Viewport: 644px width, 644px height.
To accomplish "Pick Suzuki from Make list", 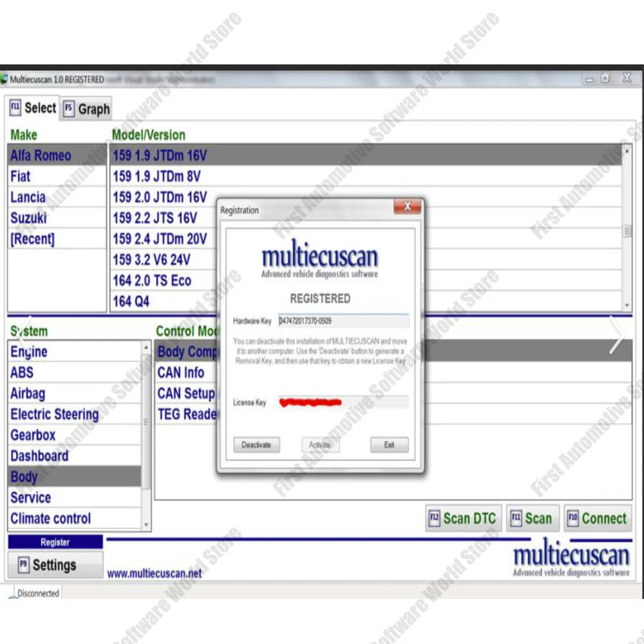I will click(57, 218).
